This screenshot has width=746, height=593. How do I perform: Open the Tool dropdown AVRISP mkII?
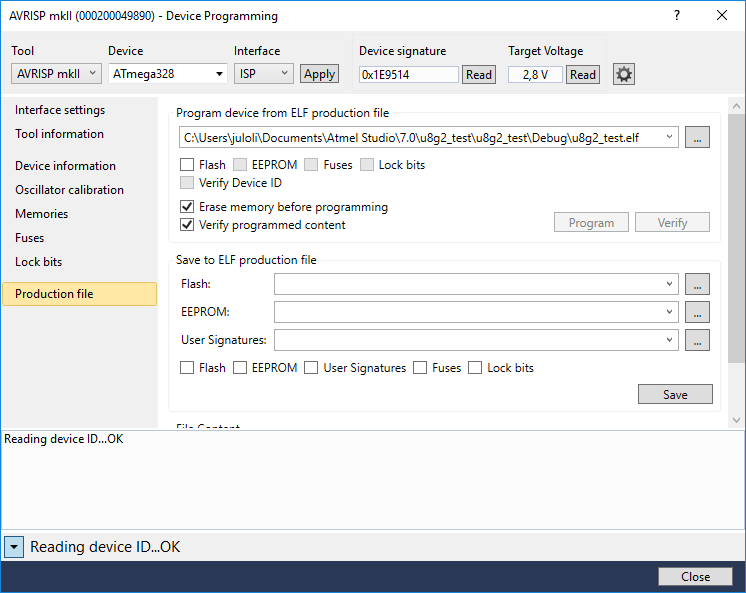click(56, 73)
